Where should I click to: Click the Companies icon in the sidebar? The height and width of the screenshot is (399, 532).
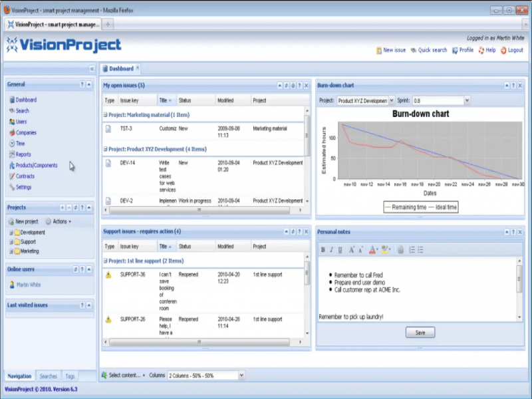(12, 133)
